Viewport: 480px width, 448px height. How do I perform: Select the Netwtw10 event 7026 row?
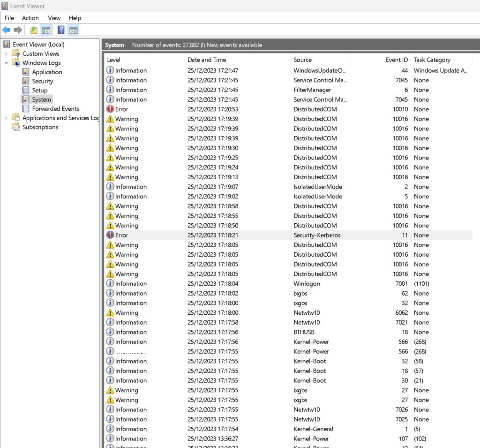[289, 410]
